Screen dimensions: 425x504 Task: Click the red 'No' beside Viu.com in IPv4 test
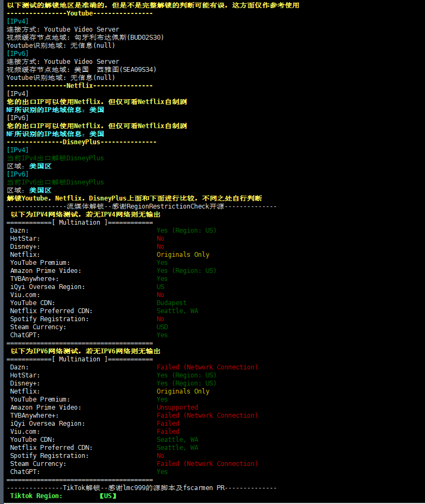(160, 295)
